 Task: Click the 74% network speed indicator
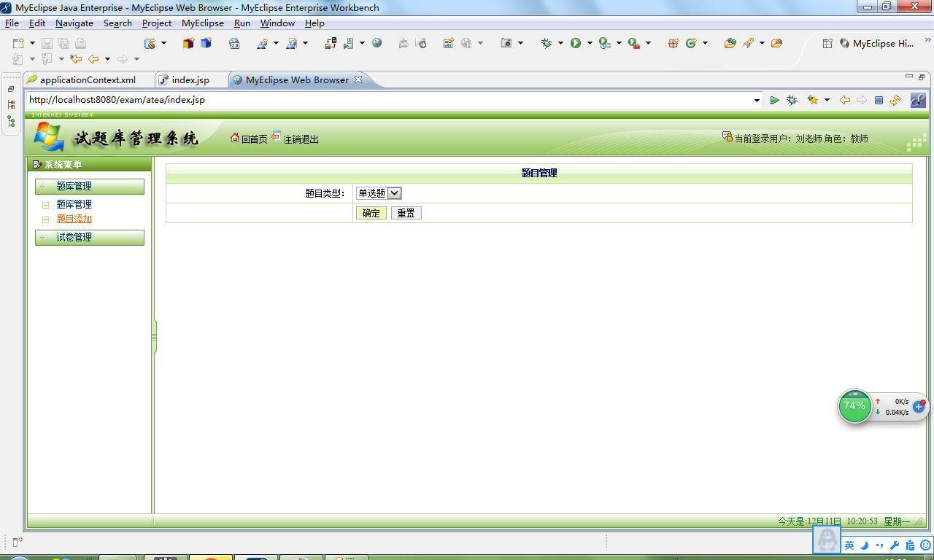[854, 406]
